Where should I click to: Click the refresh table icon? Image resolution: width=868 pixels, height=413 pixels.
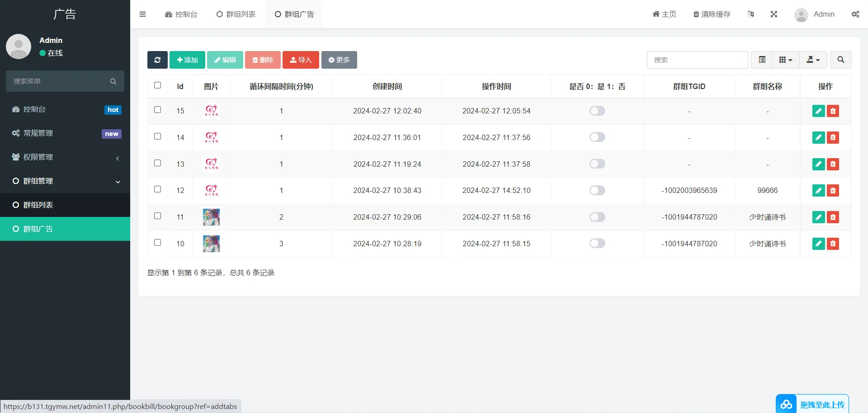(x=157, y=60)
